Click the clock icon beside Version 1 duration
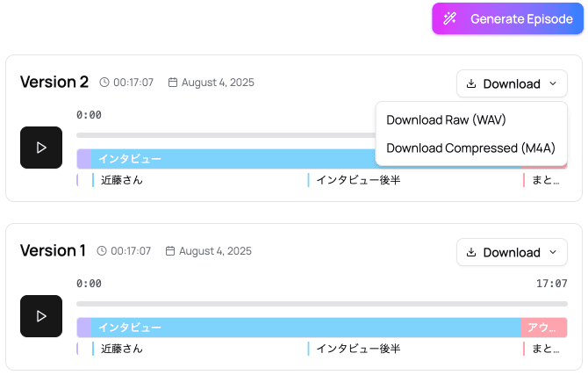This screenshot has width=588, height=375. pyautogui.click(x=102, y=251)
